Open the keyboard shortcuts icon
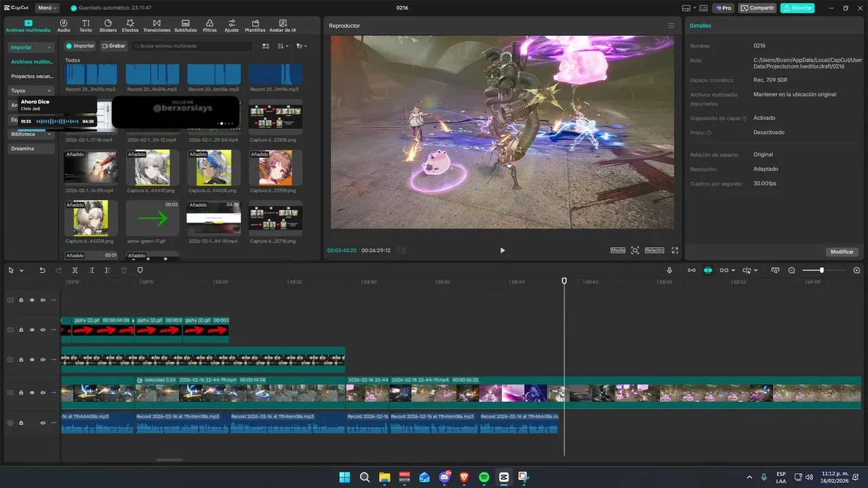868x488 pixels. 703,8
